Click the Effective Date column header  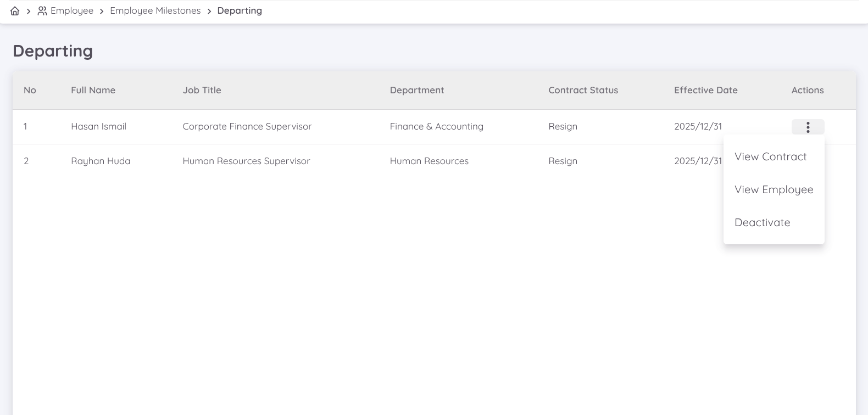[705, 90]
